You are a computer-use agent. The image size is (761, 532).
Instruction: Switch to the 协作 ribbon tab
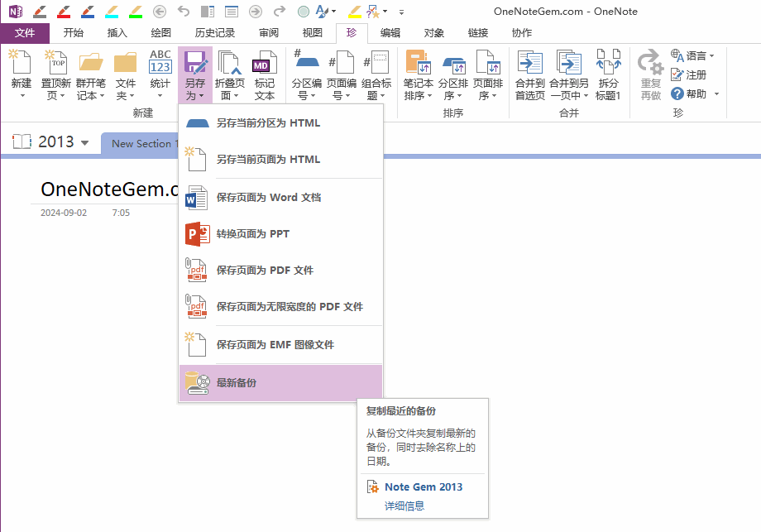522,32
